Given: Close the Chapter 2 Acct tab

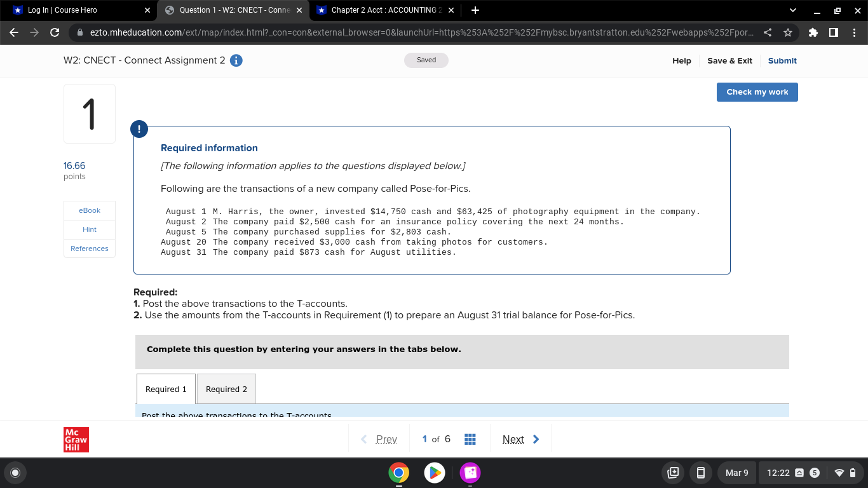Looking at the screenshot, I should 451,10.
